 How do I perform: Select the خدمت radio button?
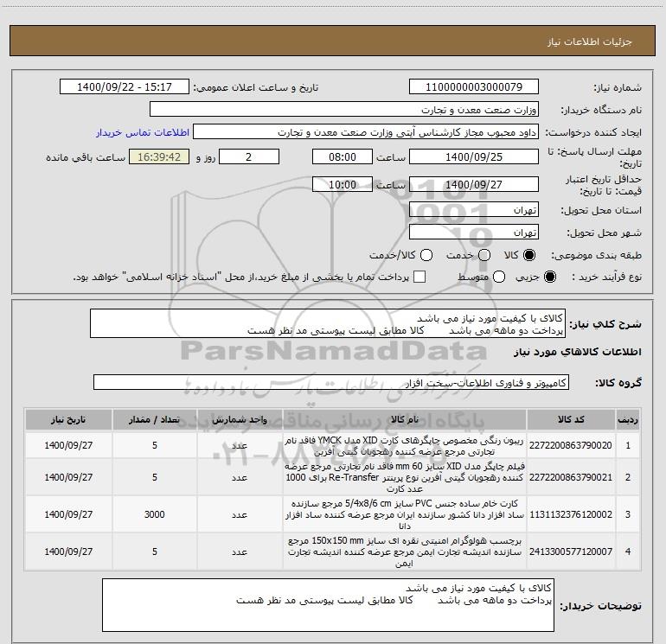pos(484,255)
